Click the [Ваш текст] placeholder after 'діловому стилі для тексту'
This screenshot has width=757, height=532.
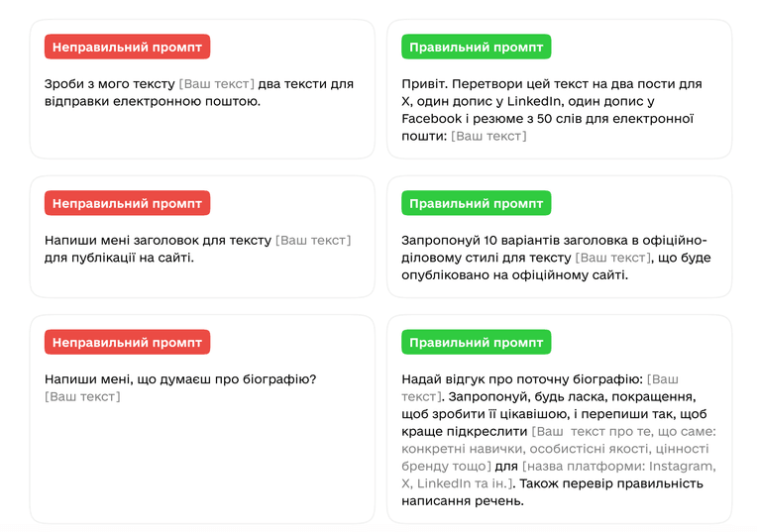(613, 258)
